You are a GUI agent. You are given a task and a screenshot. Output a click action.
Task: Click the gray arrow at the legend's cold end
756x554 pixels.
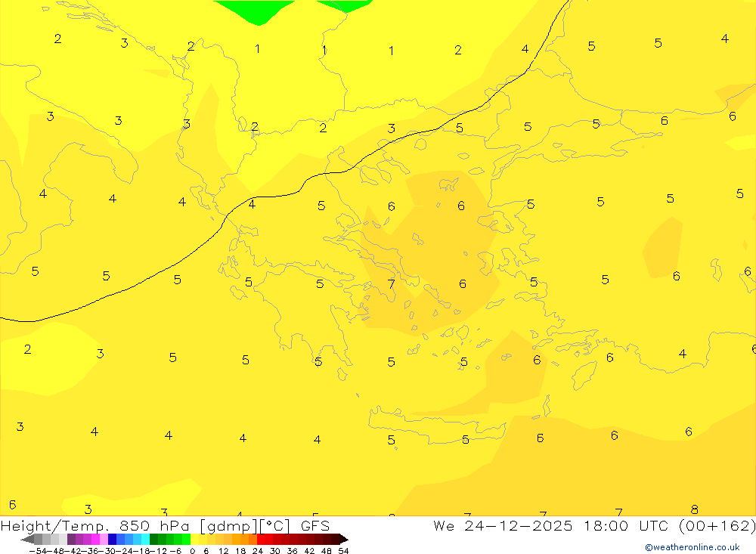point(27,540)
